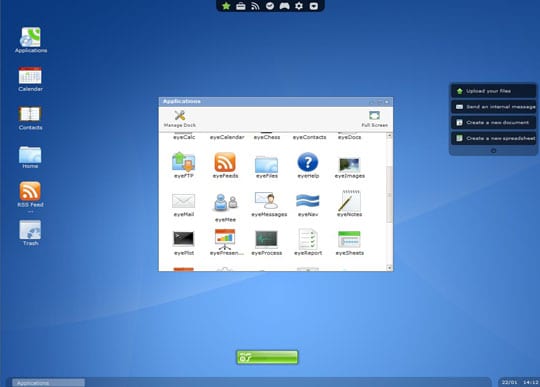Click Create a new document shortcut
The image size is (540, 387).
pyautogui.click(x=494, y=123)
